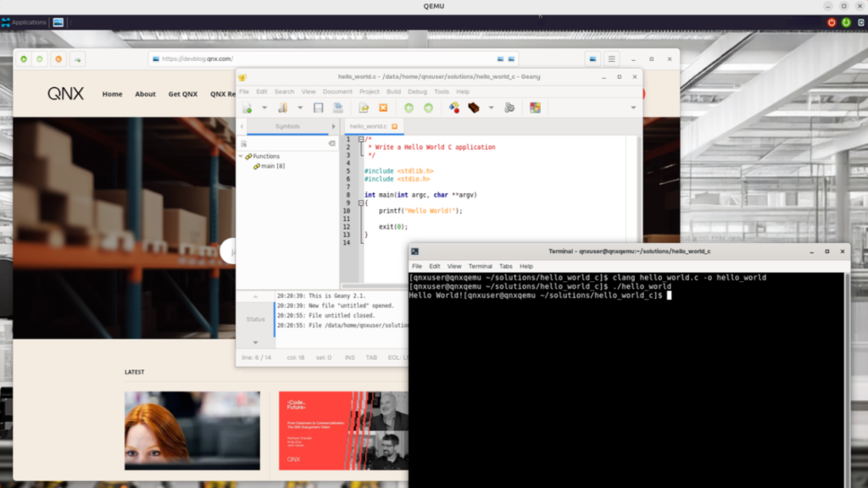Switch to next sidebar tab arrow
The height and width of the screenshot is (488, 868).
point(333,127)
